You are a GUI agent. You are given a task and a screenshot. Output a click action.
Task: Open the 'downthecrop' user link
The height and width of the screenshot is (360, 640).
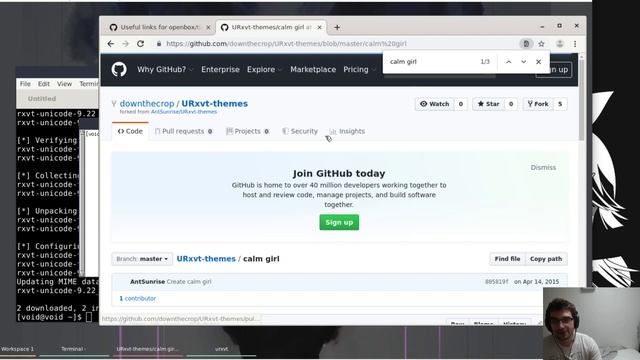(x=147, y=104)
